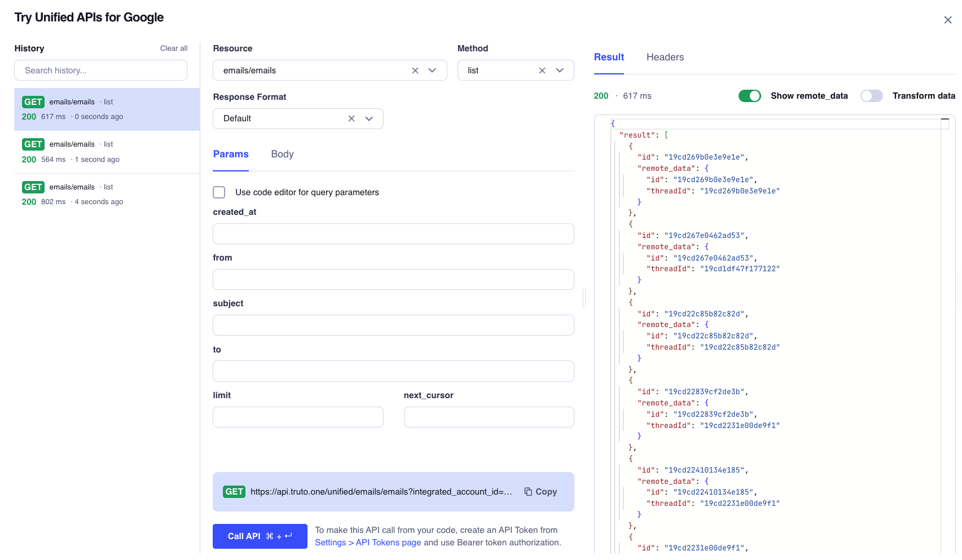Switch to the Headers tab
Viewport: 962px width, 560px height.
click(665, 57)
